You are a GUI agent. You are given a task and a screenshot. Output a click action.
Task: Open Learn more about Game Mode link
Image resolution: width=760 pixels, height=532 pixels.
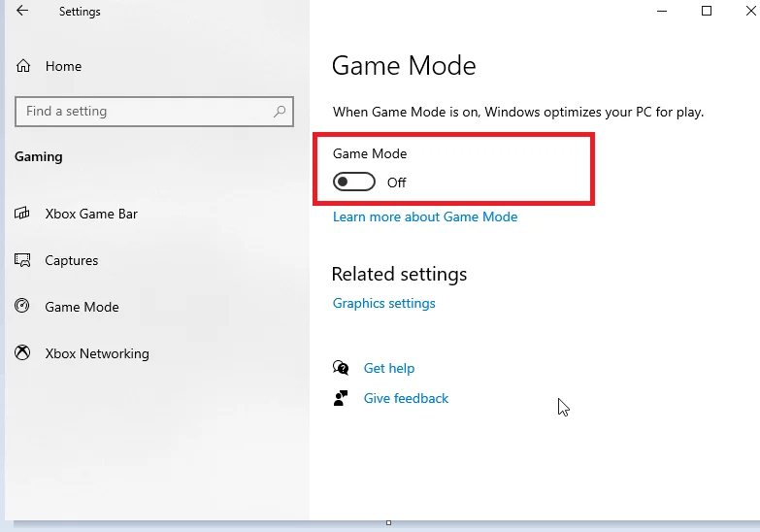(425, 216)
